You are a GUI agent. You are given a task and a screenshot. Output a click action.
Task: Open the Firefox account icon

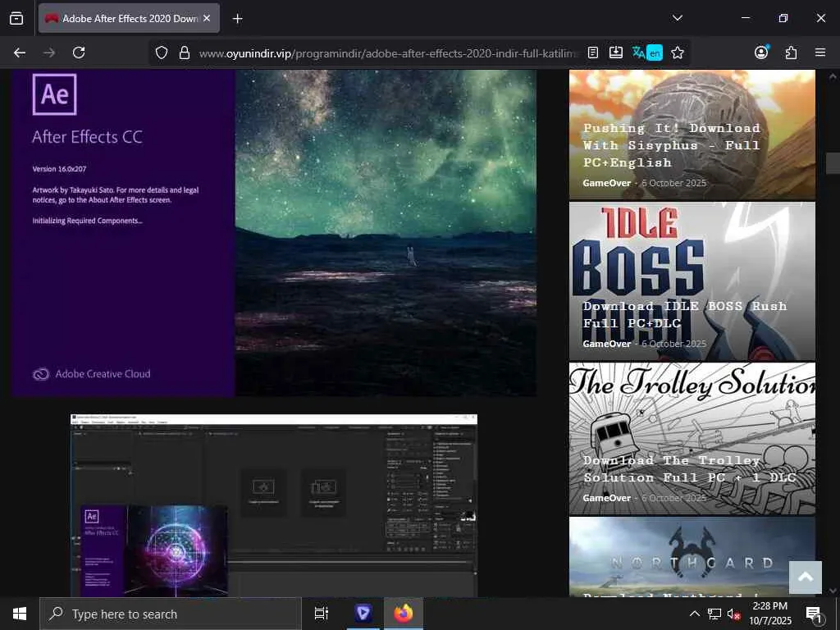point(761,52)
